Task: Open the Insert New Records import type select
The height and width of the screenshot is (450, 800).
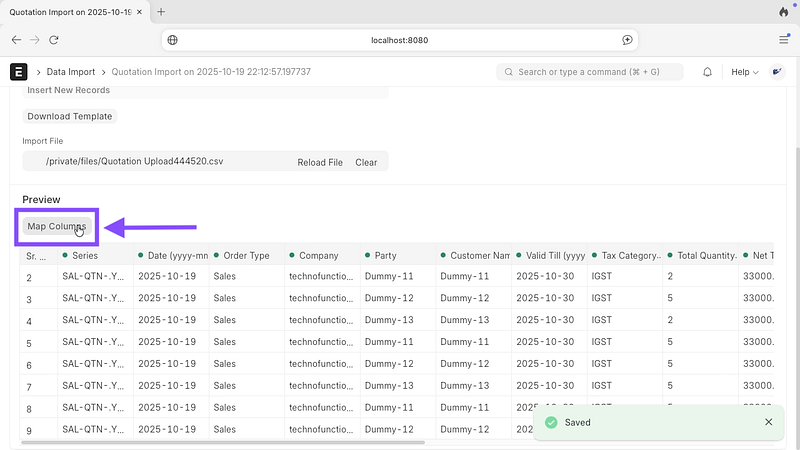Action: pyautogui.click(x=204, y=90)
